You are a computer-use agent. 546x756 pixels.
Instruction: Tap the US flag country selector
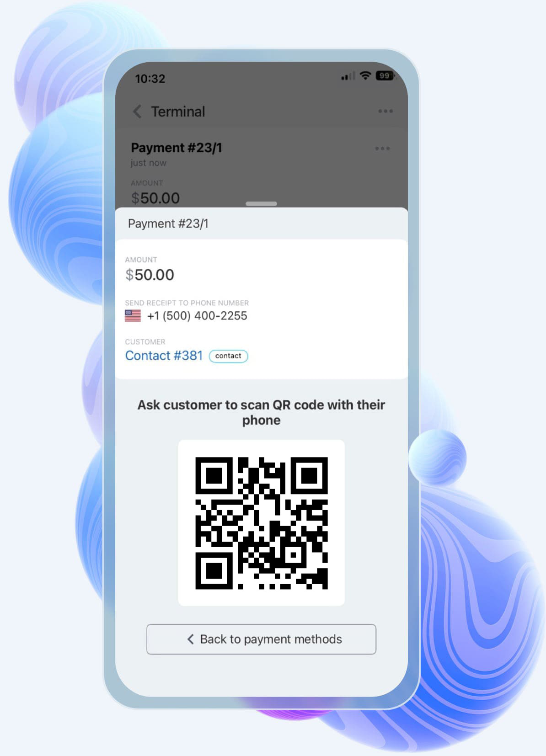click(133, 316)
